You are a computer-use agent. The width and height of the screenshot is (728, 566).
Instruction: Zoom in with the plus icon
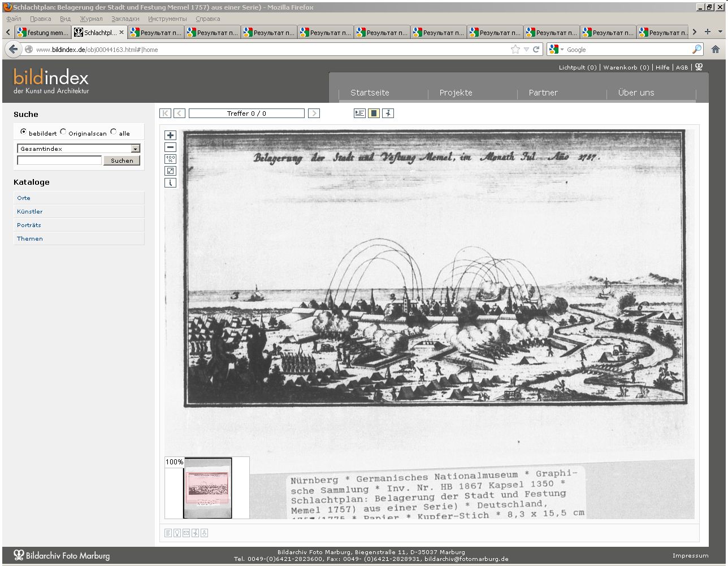[x=171, y=136]
